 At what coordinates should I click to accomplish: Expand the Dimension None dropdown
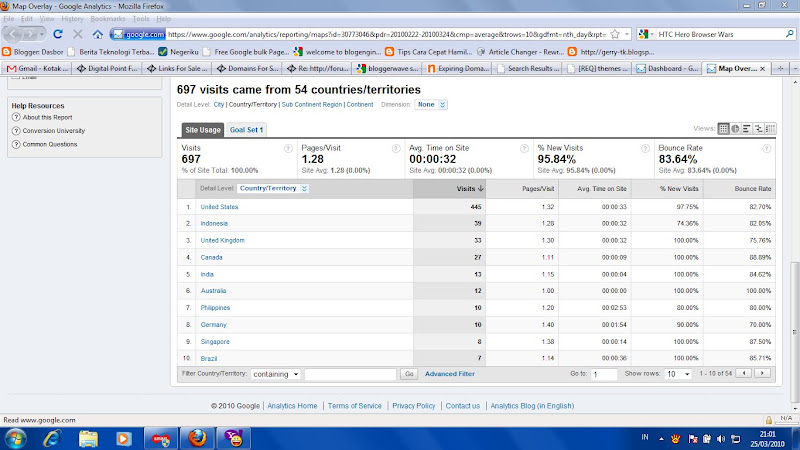[x=431, y=105]
